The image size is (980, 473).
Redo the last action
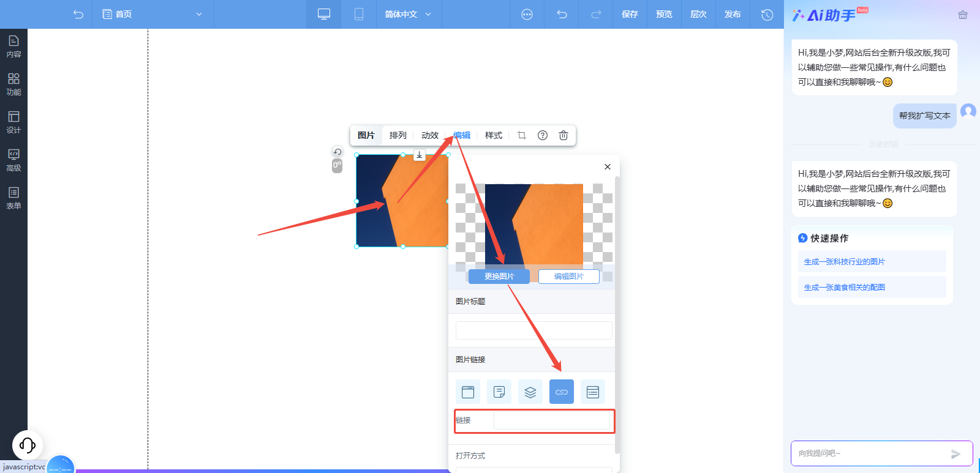[x=596, y=14]
